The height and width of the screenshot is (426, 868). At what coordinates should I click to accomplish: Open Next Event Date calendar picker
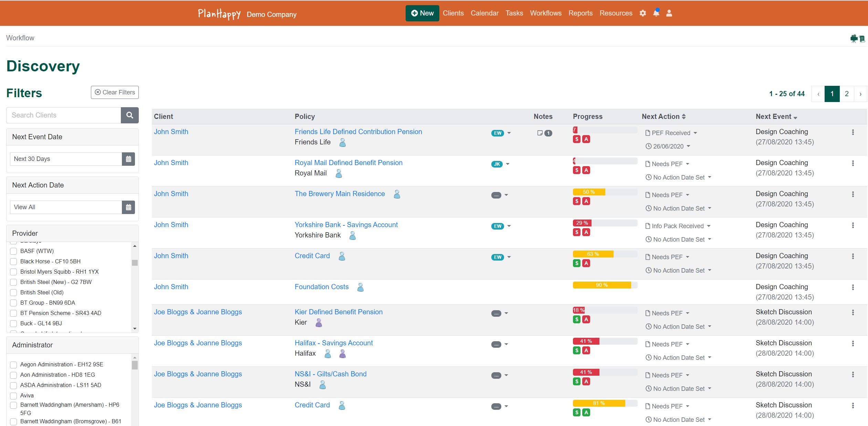tap(128, 159)
